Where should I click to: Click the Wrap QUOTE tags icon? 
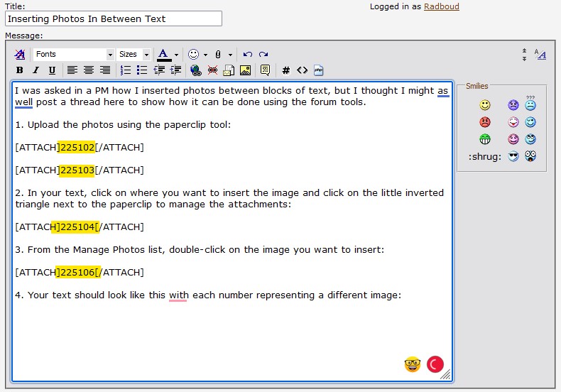(265, 70)
